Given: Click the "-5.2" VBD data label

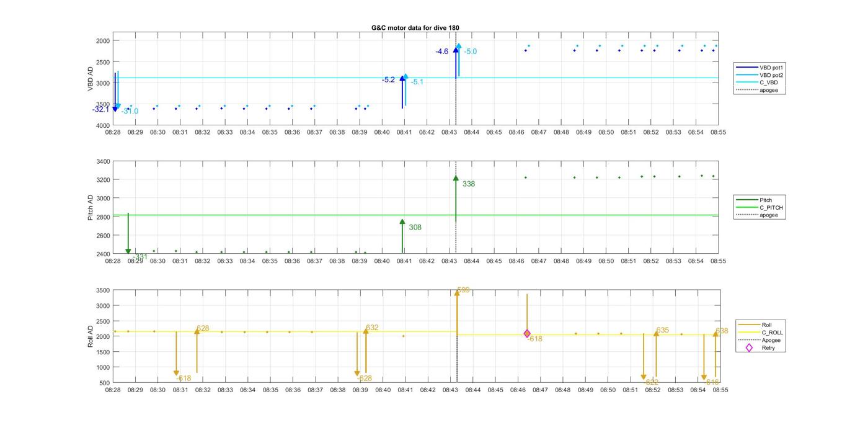Looking at the screenshot, I should point(389,79).
